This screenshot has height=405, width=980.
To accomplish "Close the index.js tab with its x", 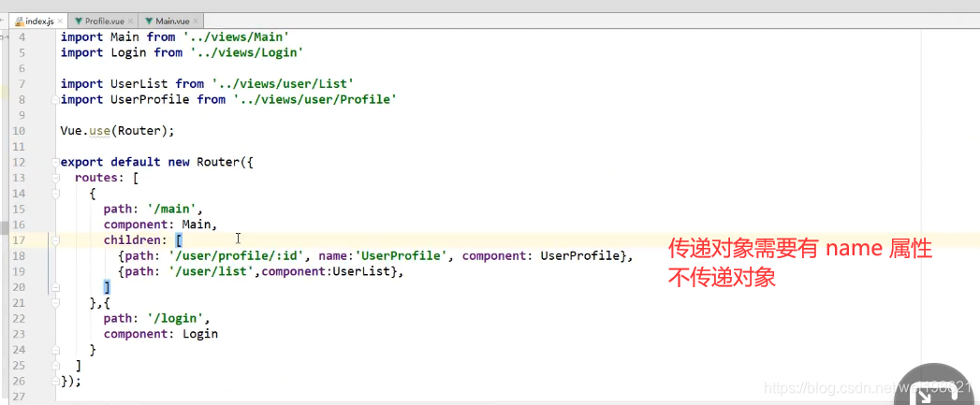I will click(x=62, y=21).
